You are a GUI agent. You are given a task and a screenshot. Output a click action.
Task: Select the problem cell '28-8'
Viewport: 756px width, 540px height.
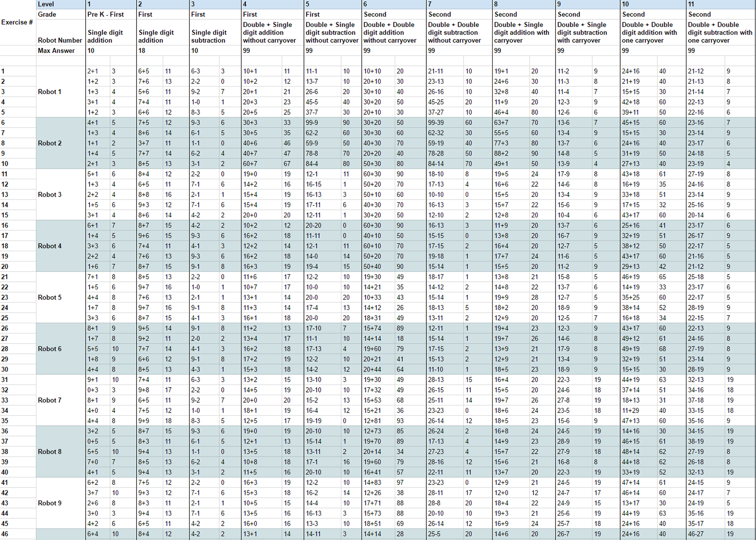[445, 503]
